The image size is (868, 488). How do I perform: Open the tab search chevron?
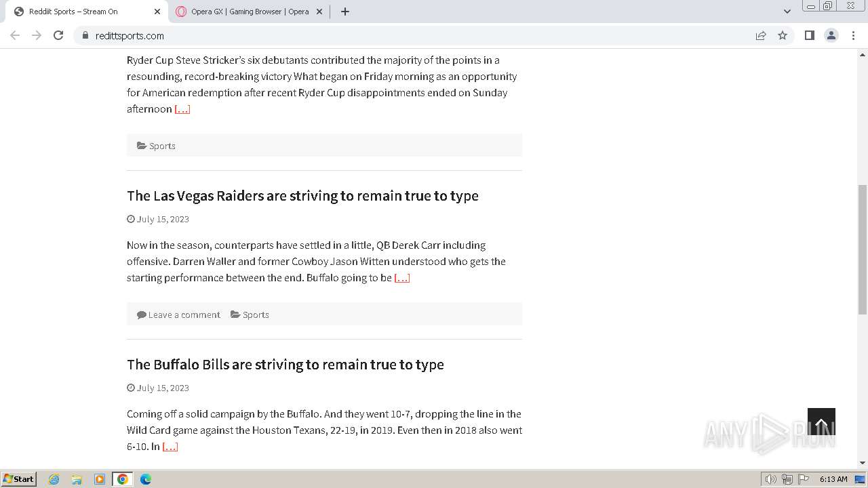coord(787,12)
